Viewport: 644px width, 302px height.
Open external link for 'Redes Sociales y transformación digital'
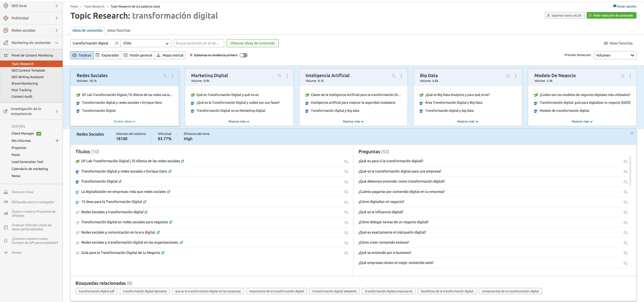(x=146, y=212)
